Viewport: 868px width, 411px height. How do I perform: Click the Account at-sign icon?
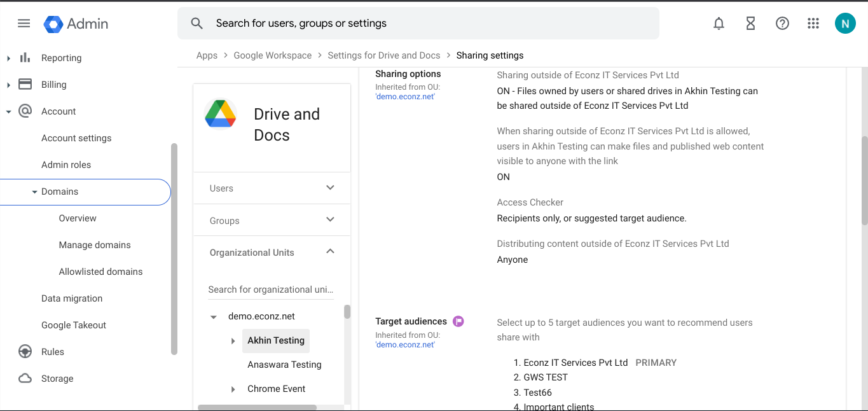point(25,111)
